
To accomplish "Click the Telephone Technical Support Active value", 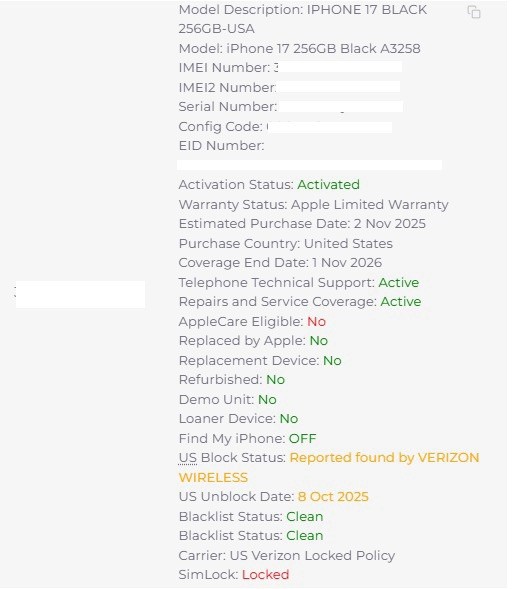I will tap(399, 282).
